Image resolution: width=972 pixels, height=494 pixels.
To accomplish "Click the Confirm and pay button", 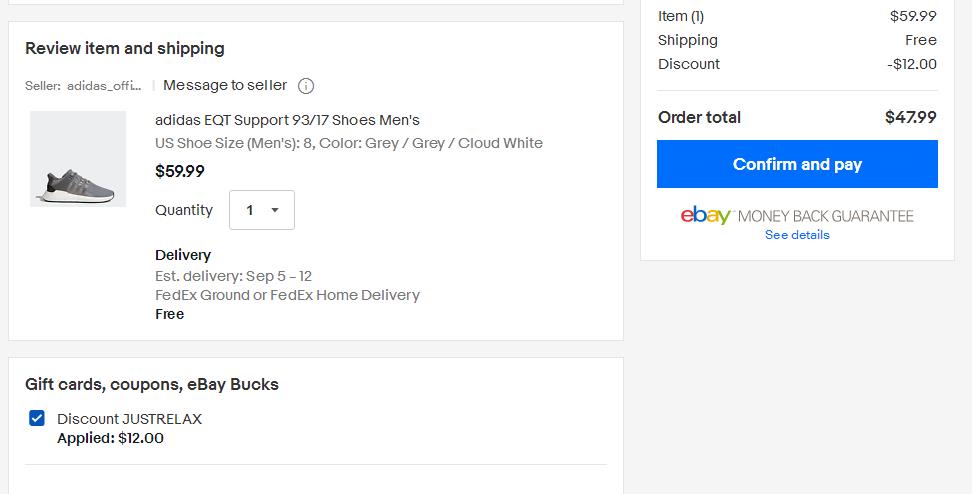I will tap(797, 164).
